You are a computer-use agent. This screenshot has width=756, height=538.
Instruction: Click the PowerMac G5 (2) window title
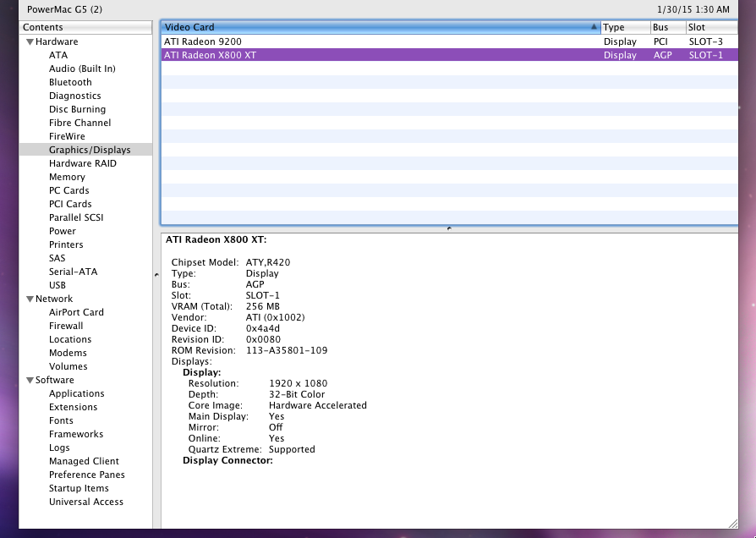(x=64, y=9)
